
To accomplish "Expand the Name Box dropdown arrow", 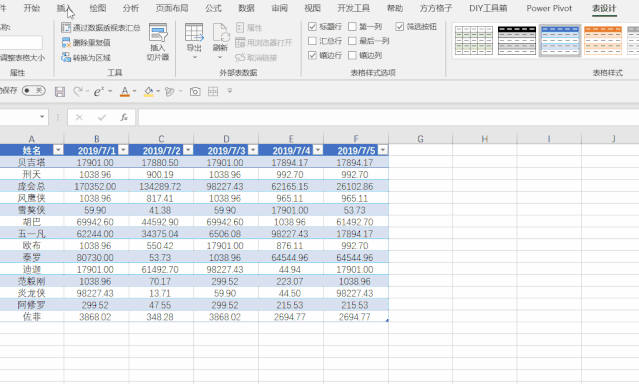I will (42, 117).
